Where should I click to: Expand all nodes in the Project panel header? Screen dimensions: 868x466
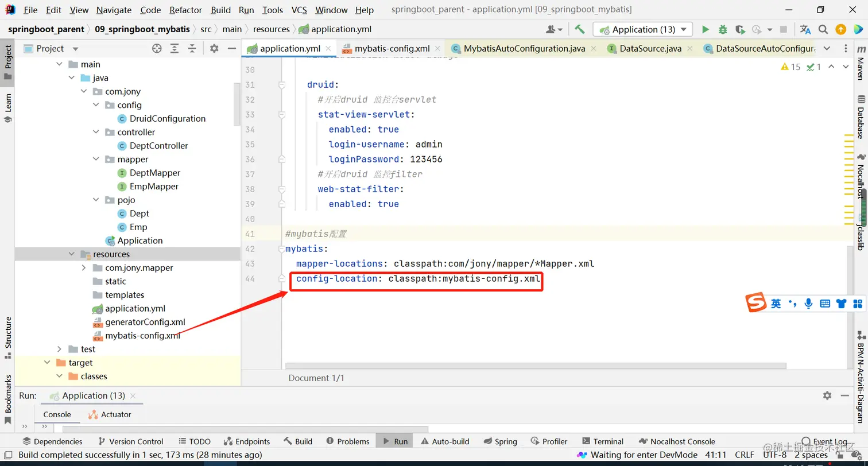(175, 49)
